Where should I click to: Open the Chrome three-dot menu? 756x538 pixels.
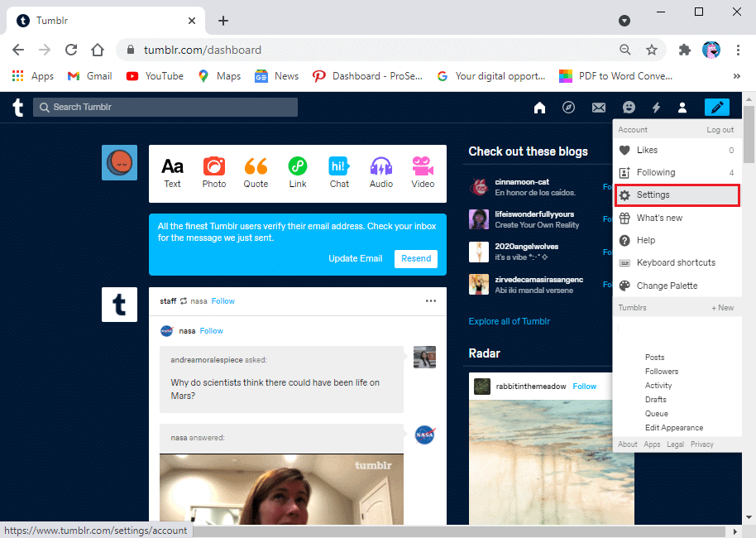pyautogui.click(x=739, y=50)
